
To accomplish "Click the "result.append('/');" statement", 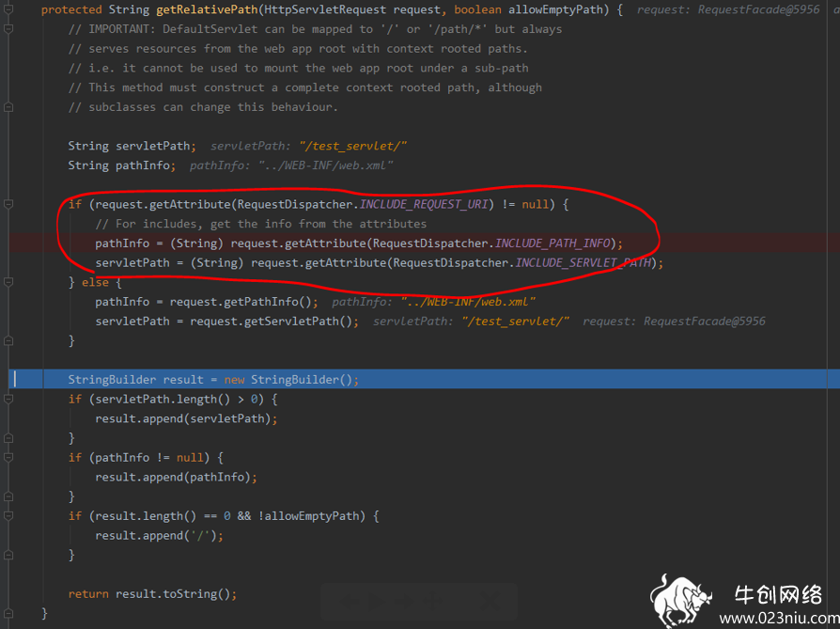I will tap(159, 536).
